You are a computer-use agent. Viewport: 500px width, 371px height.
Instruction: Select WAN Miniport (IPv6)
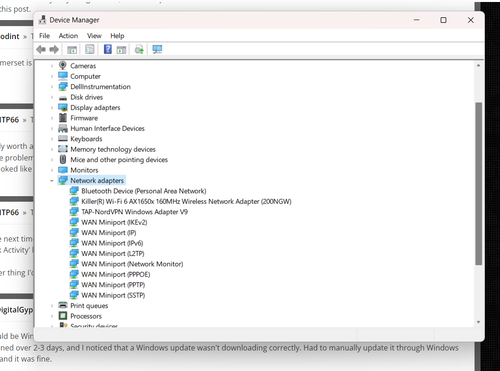click(112, 243)
